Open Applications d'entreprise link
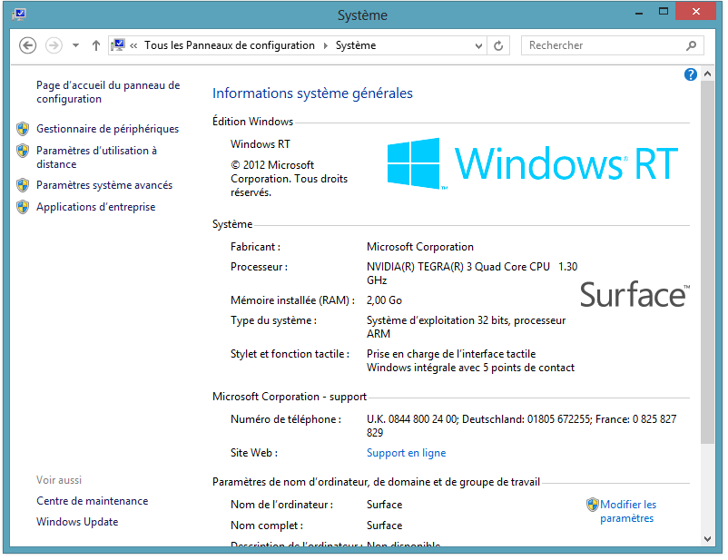The width and height of the screenshot is (728, 560). coord(96,207)
